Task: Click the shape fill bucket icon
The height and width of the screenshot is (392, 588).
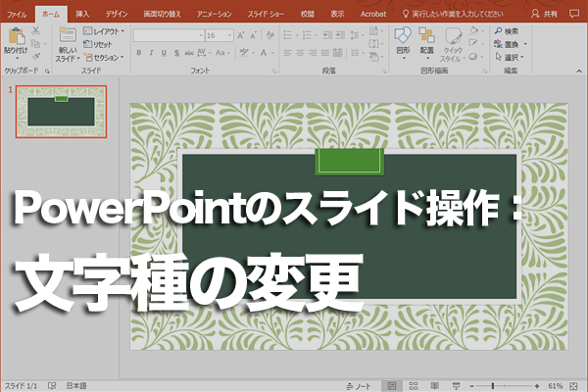Action: 473,30
